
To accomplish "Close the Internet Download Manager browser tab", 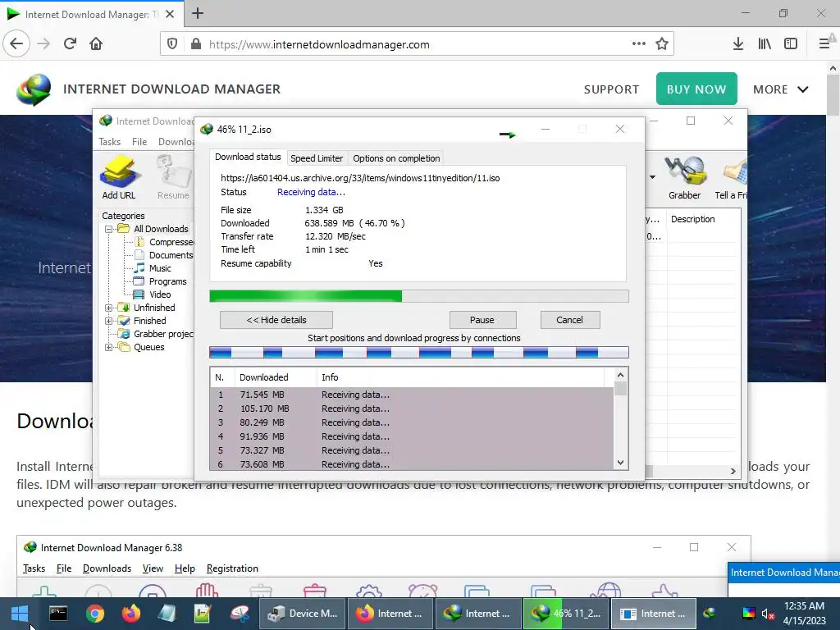I will pos(170,14).
